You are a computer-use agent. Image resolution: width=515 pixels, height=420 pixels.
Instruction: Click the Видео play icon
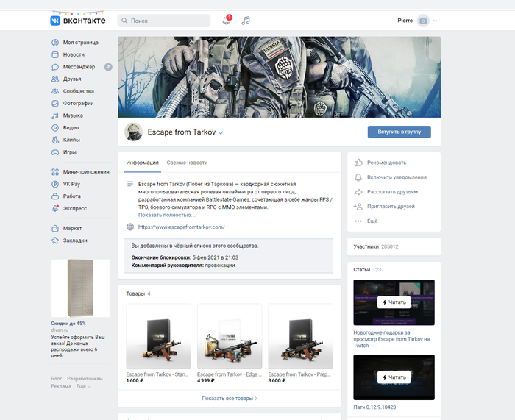[x=55, y=128]
